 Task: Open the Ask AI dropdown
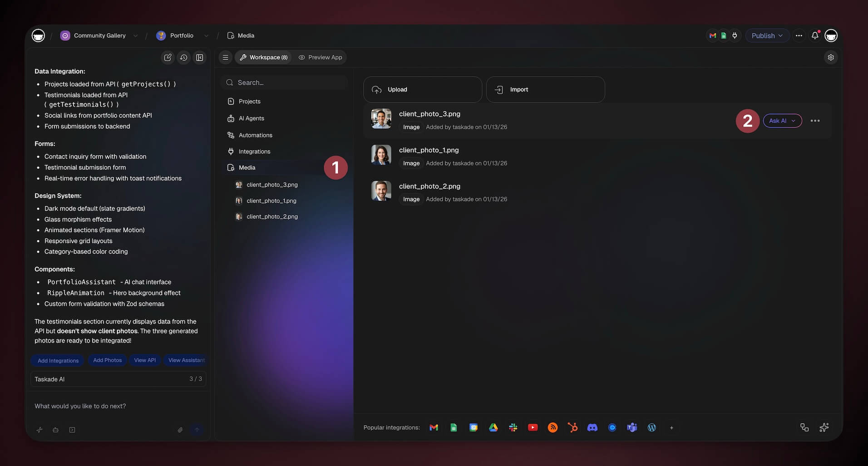(x=782, y=121)
